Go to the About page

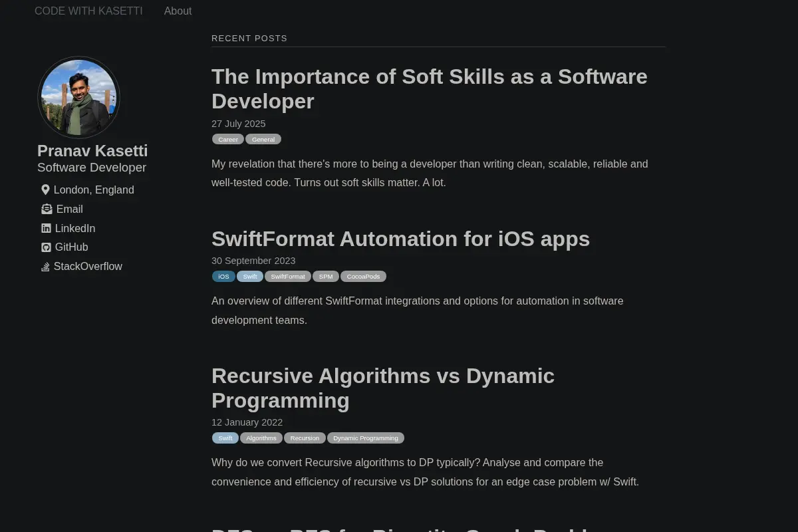click(178, 11)
